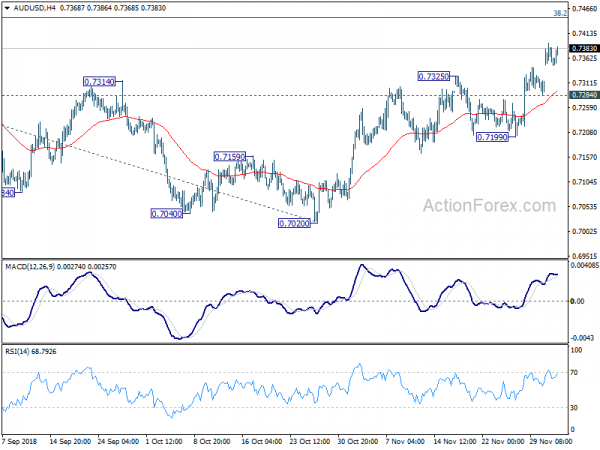Select the 0.71590 price label
This screenshot has width=600, height=450.
coord(230,157)
